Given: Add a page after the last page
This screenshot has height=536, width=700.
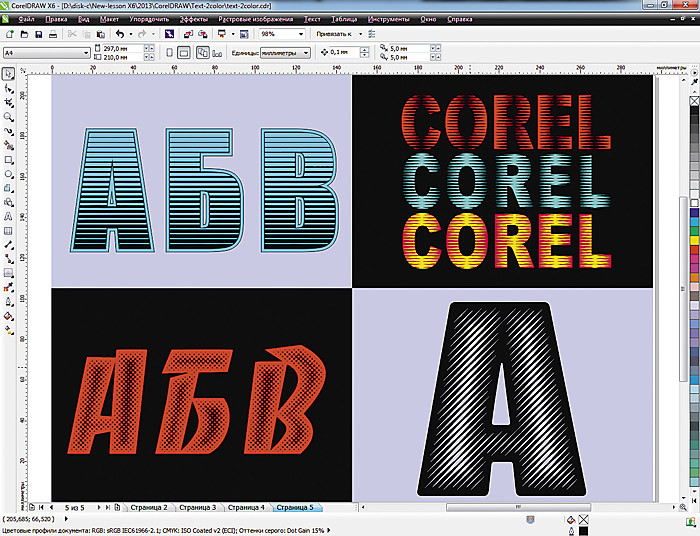Looking at the screenshot, I should coord(117,507).
